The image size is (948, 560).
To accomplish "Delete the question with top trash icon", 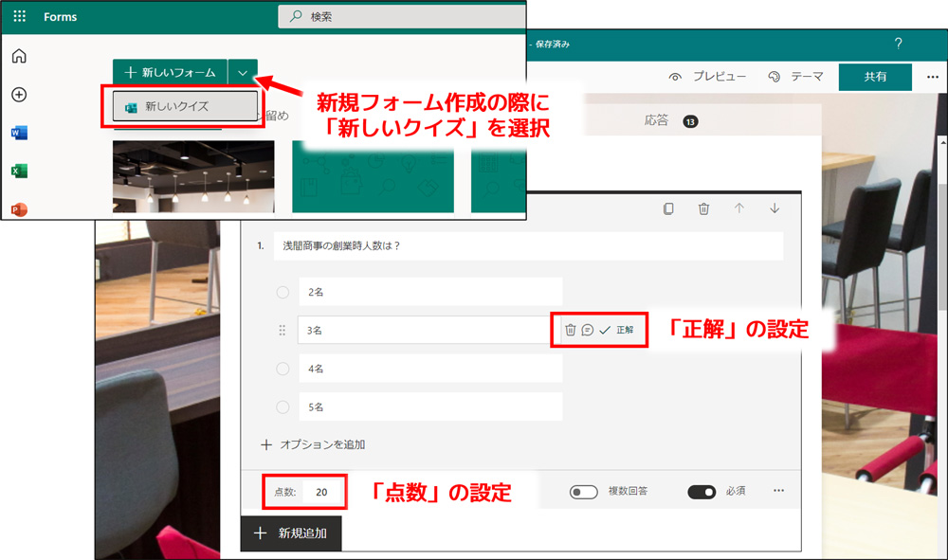I will click(703, 208).
